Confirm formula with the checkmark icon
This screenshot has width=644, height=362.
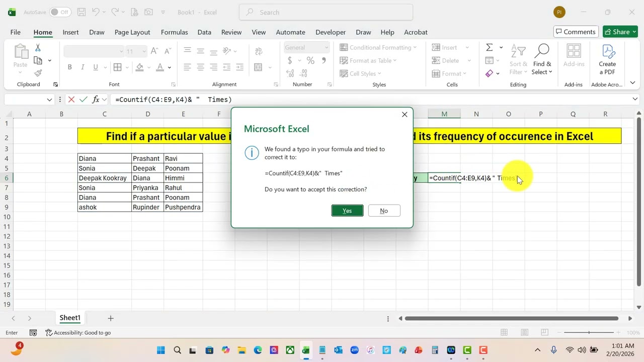pos(84,100)
